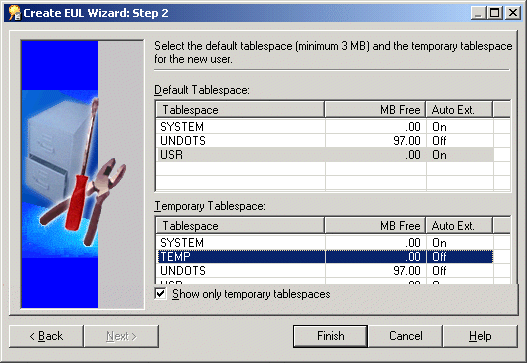The image size is (527, 363).
Task: Select UNDOTS in the Default Tablespace list
Action: tap(325, 140)
